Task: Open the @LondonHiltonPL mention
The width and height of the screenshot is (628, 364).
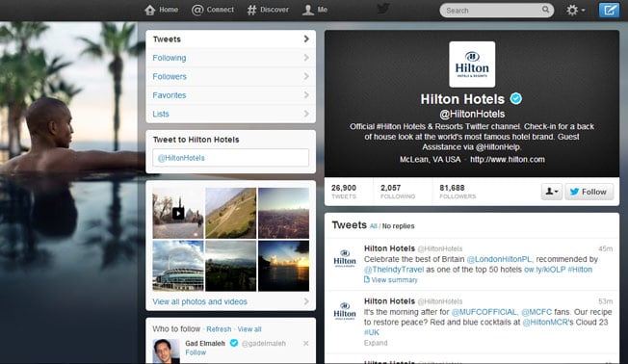Action: point(499,259)
